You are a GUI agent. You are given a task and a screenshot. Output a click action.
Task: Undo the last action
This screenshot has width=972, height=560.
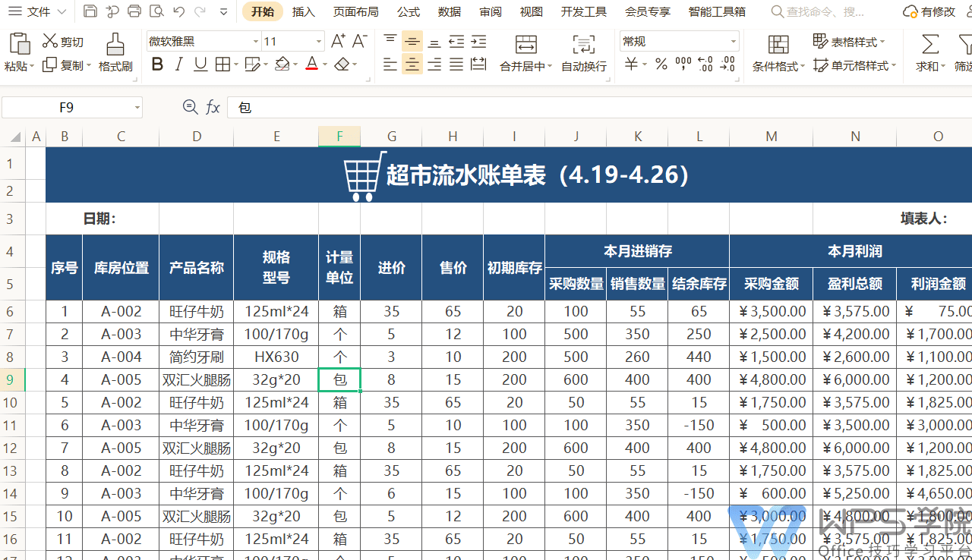click(x=178, y=11)
